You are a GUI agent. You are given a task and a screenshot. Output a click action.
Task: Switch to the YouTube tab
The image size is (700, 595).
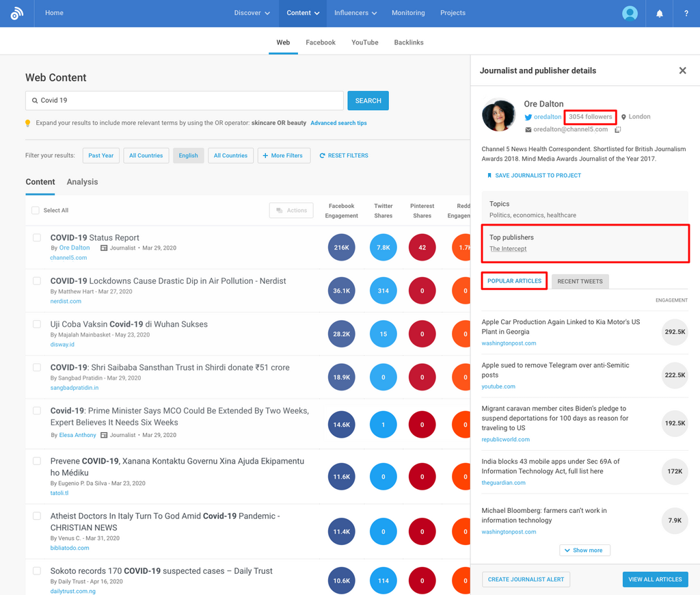tap(364, 42)
